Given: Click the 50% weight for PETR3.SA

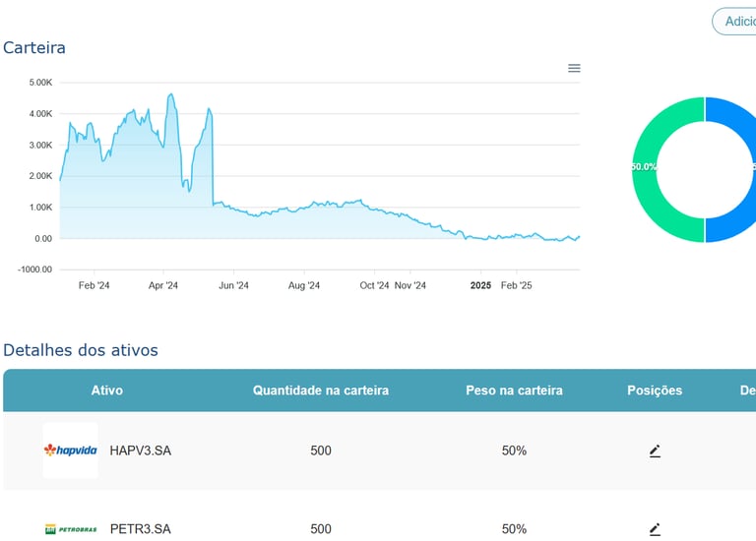Looking at the screenshot, I should pyautogui.click(x=514, y=529).
